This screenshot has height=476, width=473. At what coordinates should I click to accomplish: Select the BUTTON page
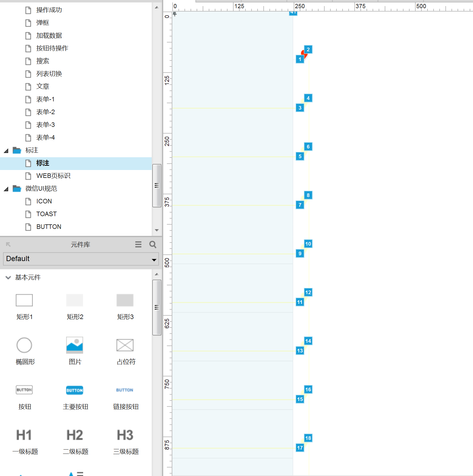(x=49, y=227)
